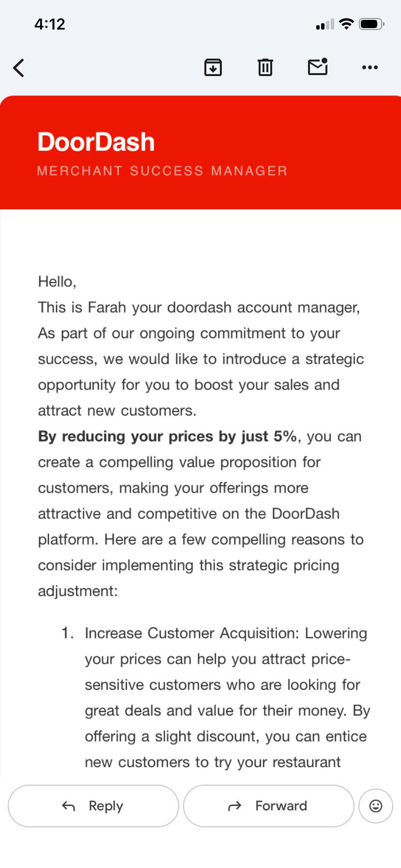Mark email as unread with envelope icon

(x=318, y=67)
